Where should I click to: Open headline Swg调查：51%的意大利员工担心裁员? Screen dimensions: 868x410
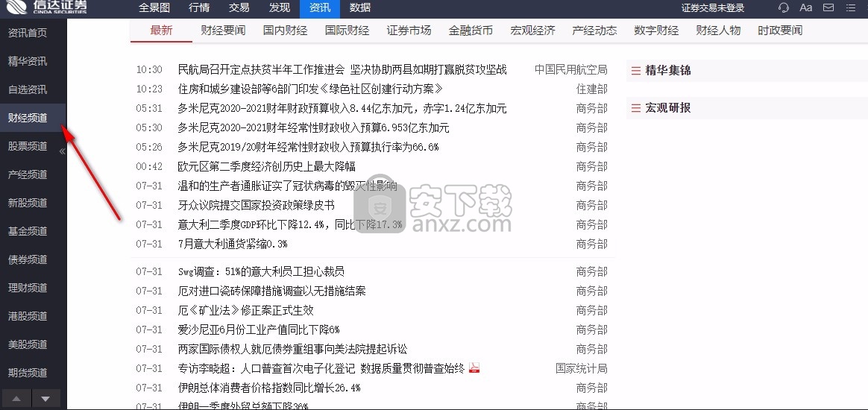click(x=261, y=271)
